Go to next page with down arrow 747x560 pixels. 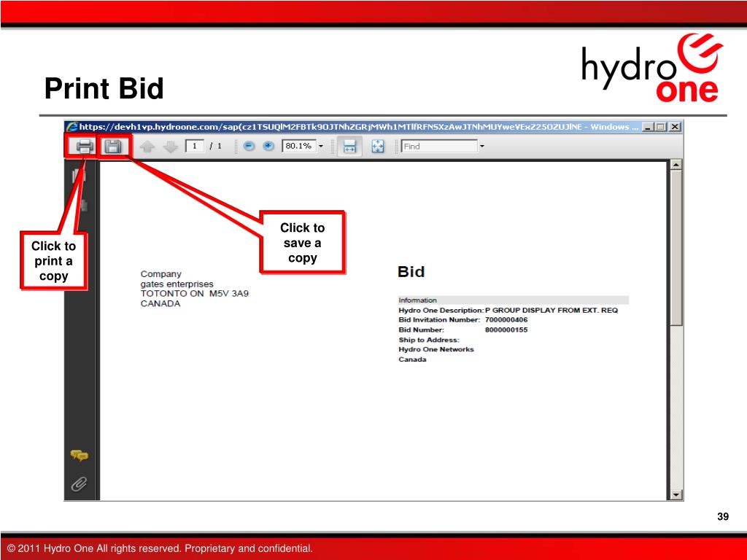[170, 147]
